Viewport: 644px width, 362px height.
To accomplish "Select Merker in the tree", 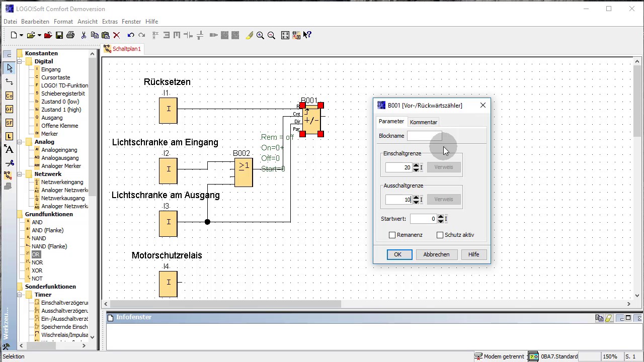I will [x=49, y=134].
